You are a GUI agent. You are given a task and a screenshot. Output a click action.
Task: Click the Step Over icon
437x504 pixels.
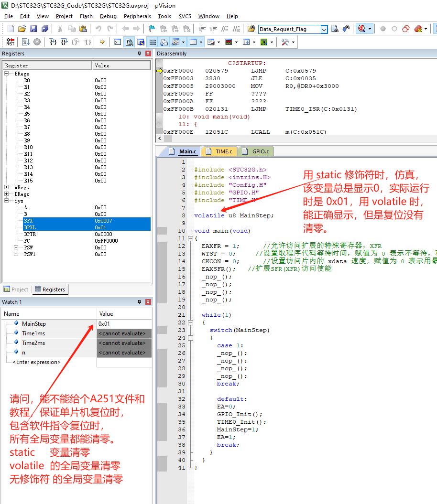(x=65, y=42)
